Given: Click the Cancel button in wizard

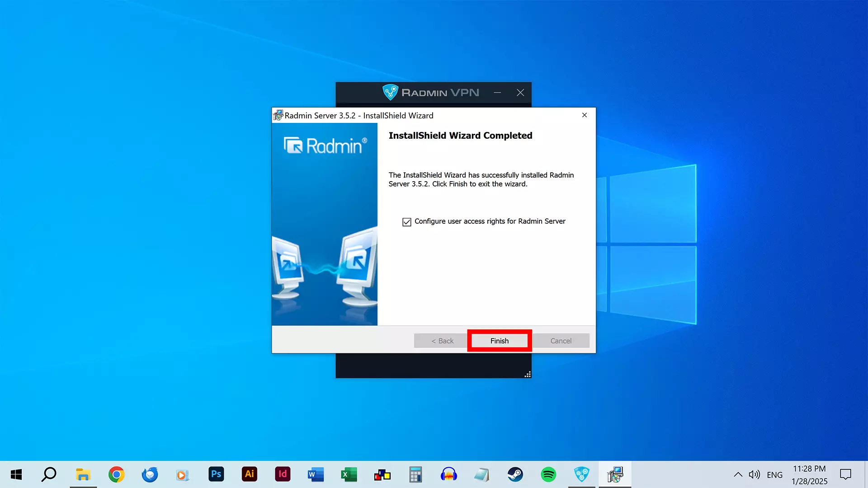Looking at the screenshot, I should 561,341.
